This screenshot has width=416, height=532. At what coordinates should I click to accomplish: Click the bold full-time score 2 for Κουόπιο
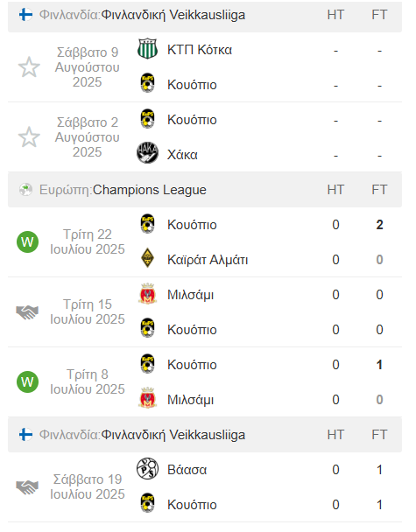[380, 225]
